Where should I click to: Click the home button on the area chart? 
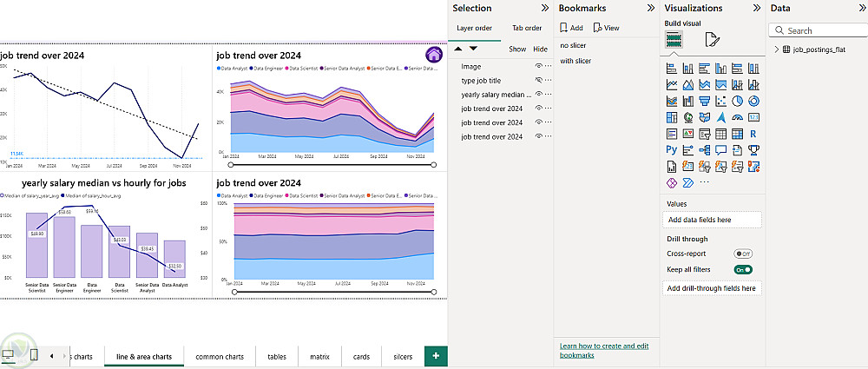(434, 55)
